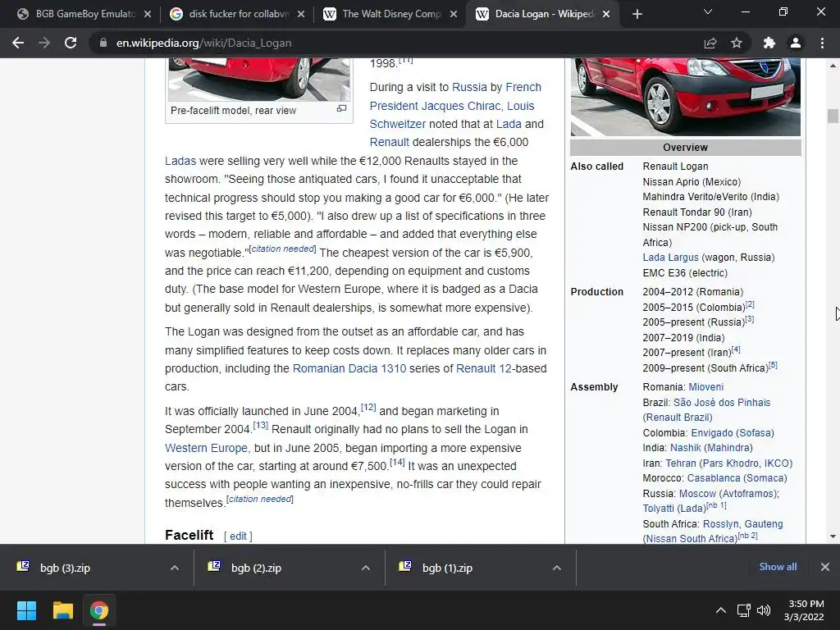Jump to citation 13

coord(261,426)
